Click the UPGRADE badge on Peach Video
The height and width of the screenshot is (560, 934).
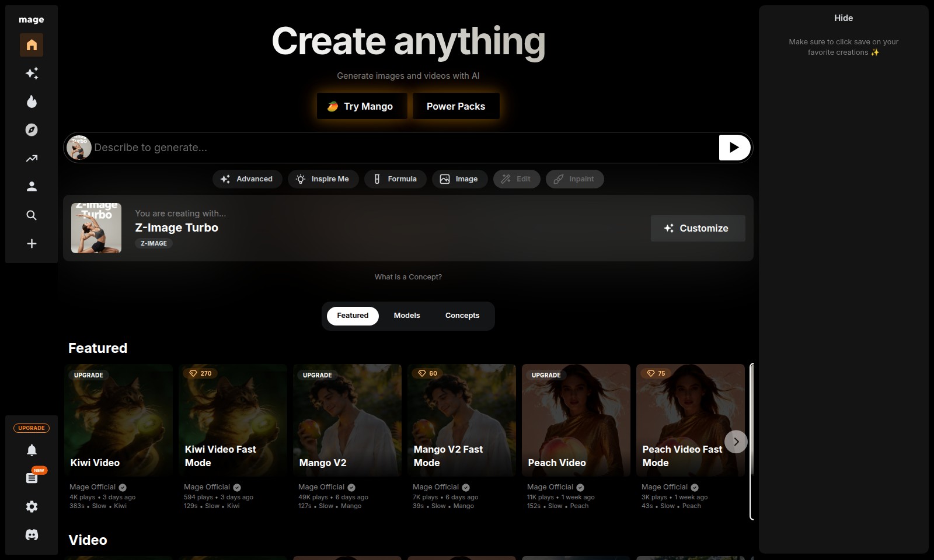[x=546, y=375]
